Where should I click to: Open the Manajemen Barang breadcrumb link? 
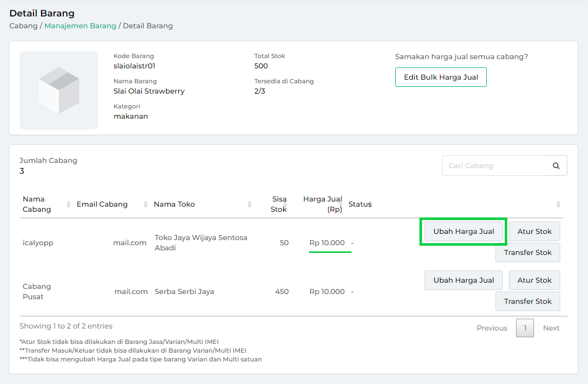click(80, 26)
